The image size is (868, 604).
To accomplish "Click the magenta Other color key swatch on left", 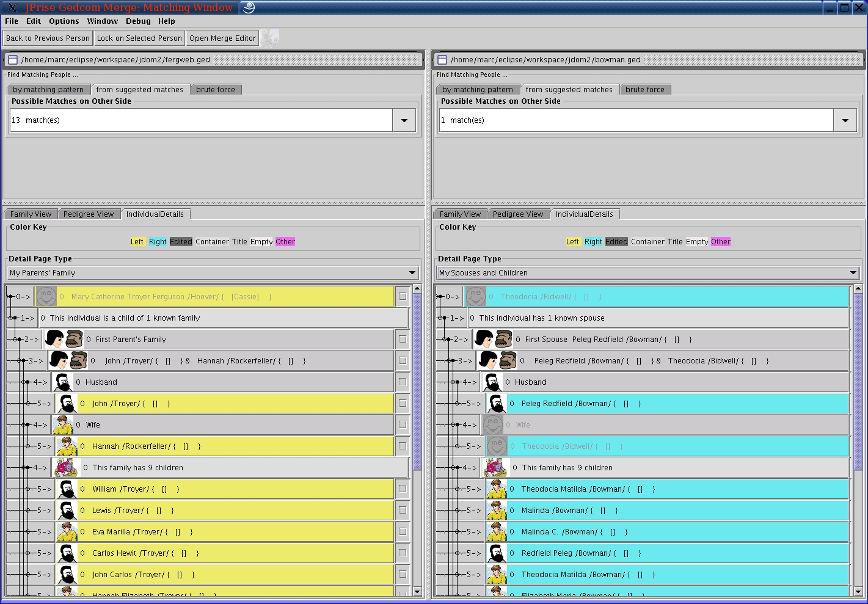I will click(285, 242).
